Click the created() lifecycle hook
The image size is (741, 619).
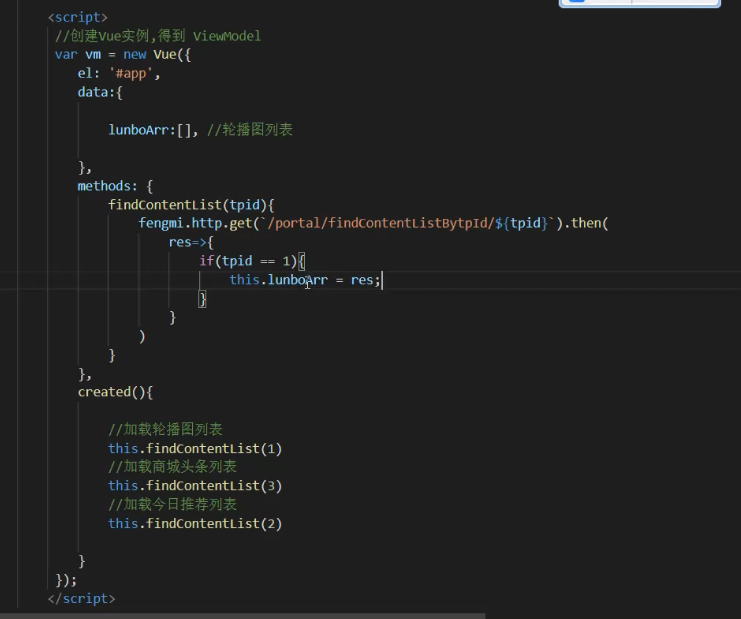[115, 392]
